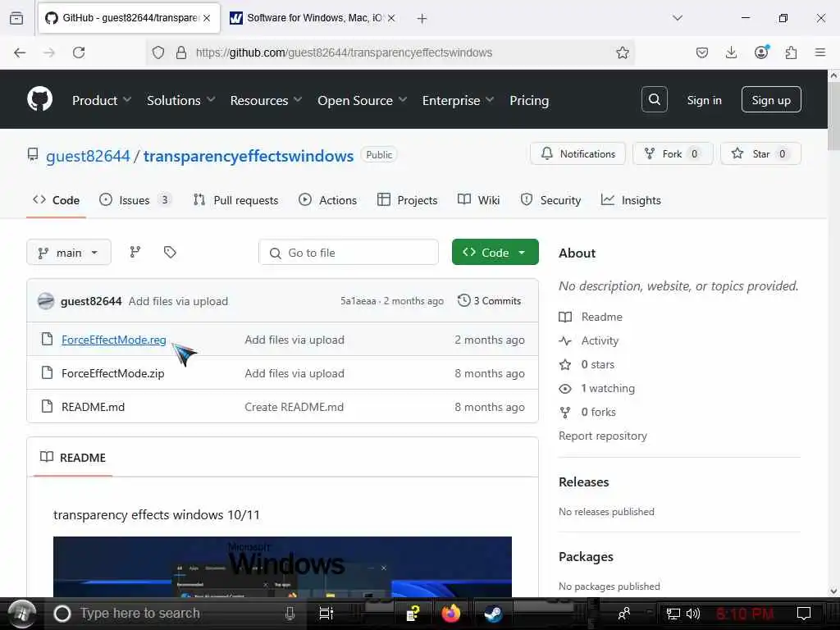Open the green Code dropdown
This screenshot has width=840, height=630.
point(495,253)
